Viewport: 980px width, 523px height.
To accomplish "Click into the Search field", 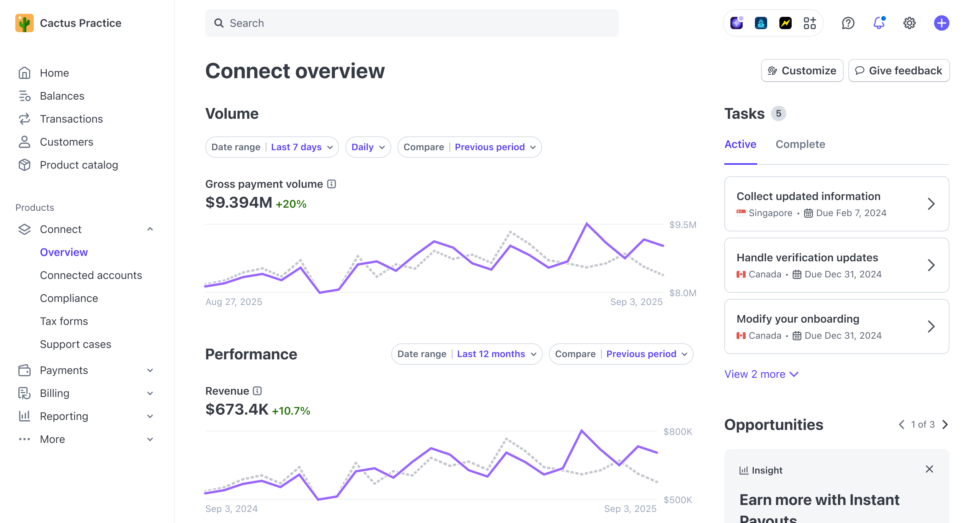I will [412, 23].
